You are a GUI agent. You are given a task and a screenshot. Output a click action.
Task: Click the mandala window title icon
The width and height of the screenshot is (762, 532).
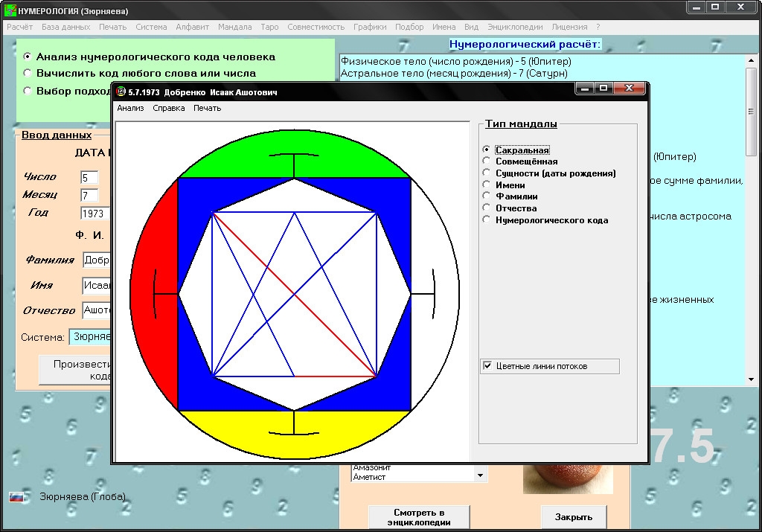coord(121,92)
